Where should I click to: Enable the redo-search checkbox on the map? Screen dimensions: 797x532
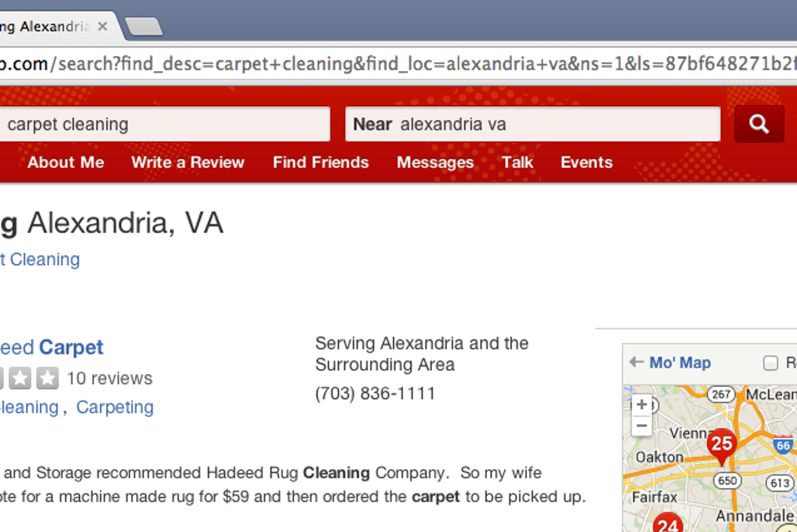point(771,362)
